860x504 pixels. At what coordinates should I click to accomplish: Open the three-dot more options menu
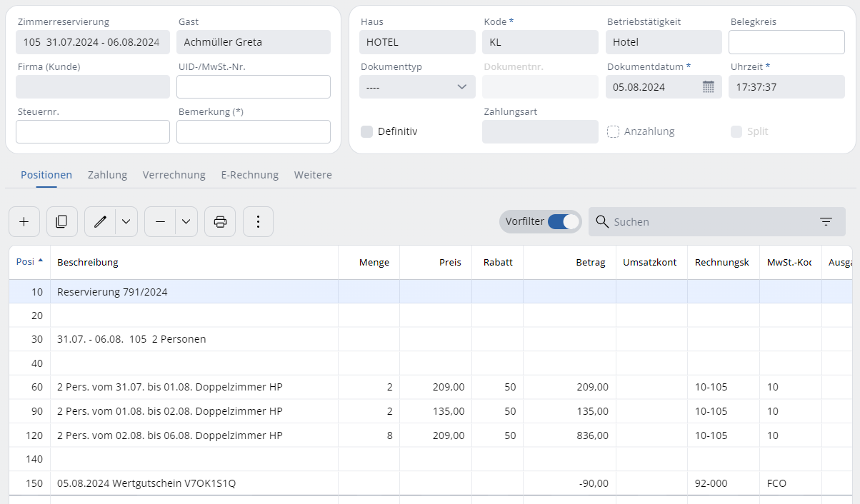pos(258,222)
